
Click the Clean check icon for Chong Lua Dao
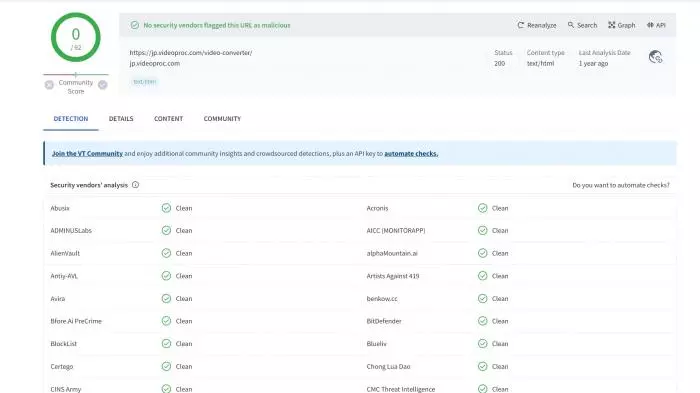pos(482,366)
